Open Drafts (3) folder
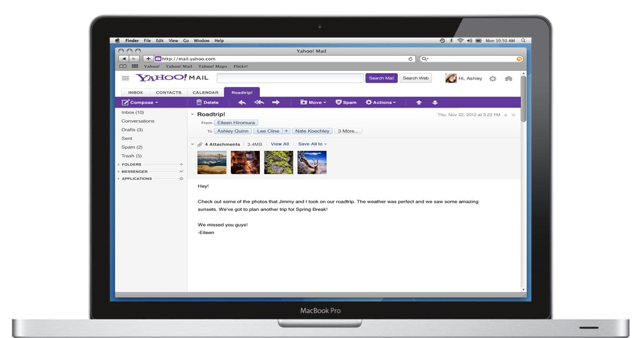This screenshot has width=644, height=338. (x=132, y=130)
